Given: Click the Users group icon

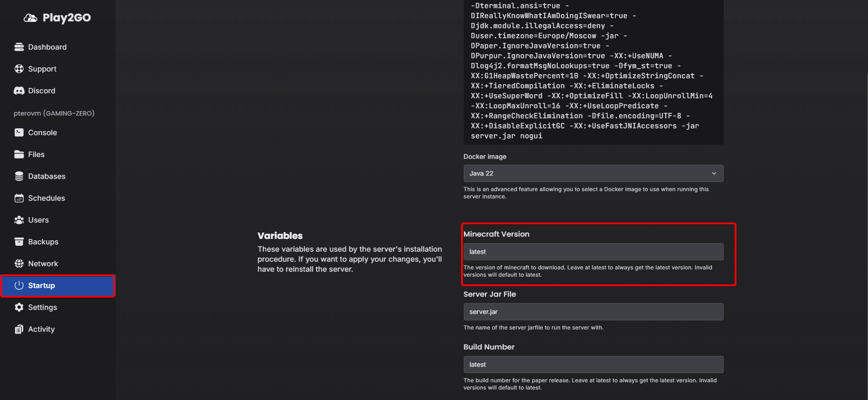Looking at the screenshot, I should [x=19, y=220].
